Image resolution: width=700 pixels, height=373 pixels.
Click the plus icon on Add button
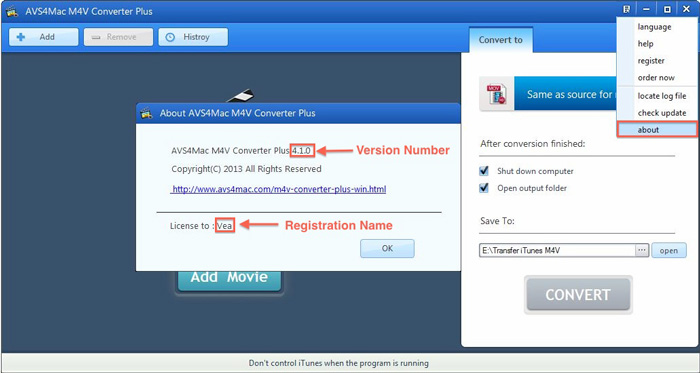tap(21, 37)
